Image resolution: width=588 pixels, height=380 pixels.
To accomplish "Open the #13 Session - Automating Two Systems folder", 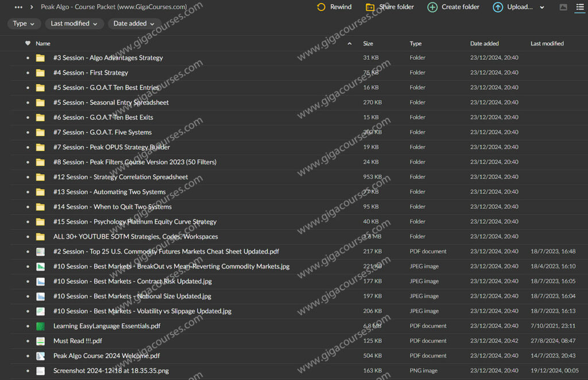I will click(x=109, y=192).
